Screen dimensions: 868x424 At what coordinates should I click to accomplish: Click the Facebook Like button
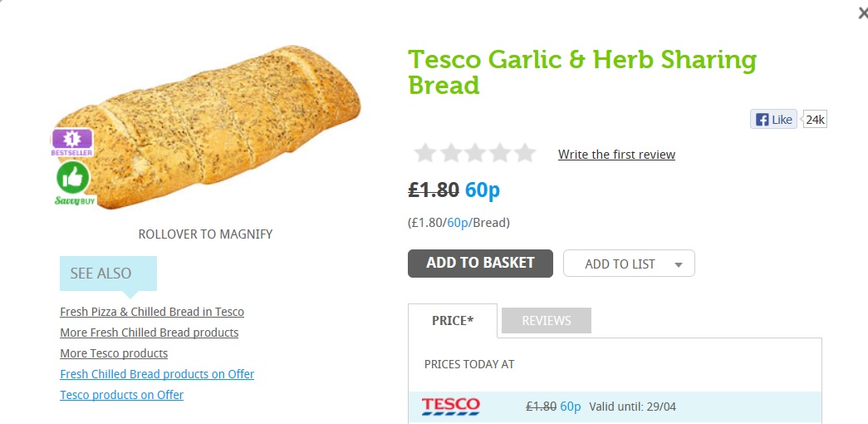click(x=773, y=120)
